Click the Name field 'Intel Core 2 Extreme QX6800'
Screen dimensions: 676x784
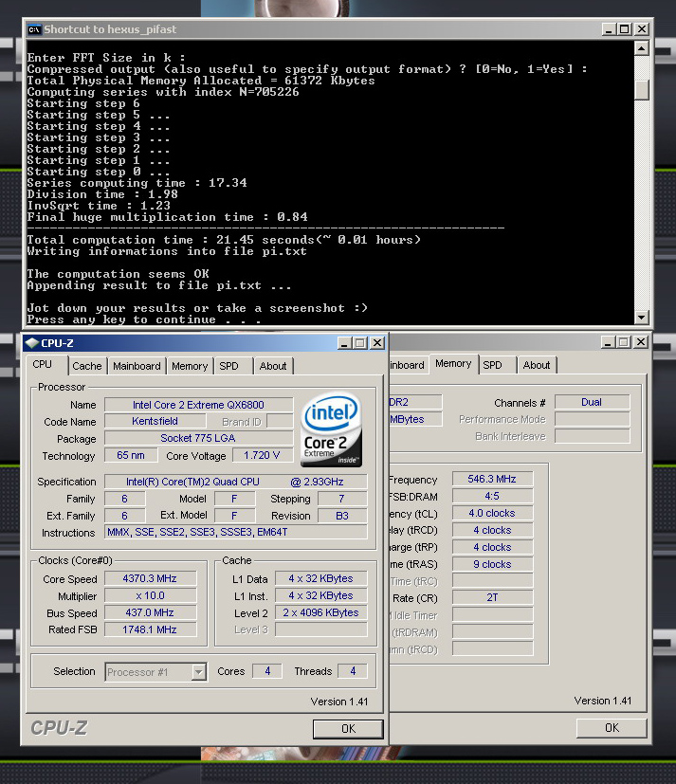click(198, 405)
